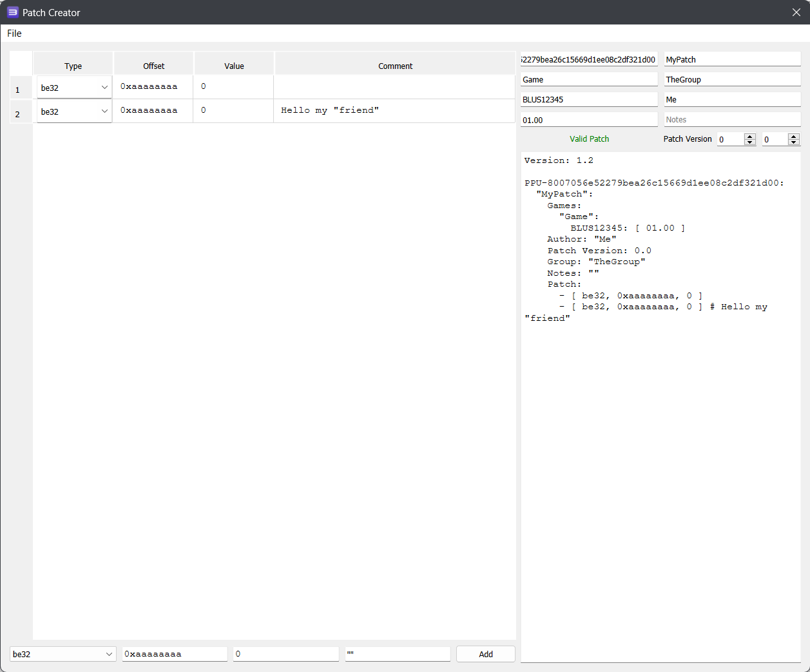Select the BLUS12345 serial field
The image size is (810, 672).
click(x=588, y=99)
